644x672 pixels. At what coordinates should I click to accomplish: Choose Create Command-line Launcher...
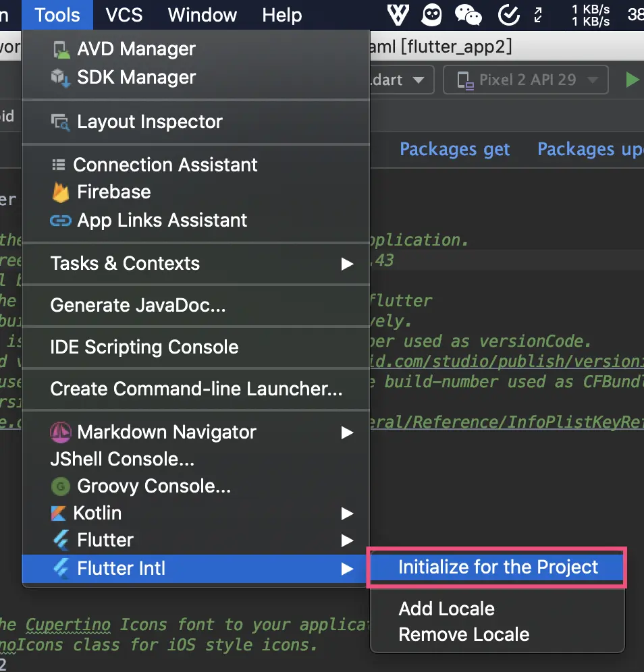(x=196, y=389)
